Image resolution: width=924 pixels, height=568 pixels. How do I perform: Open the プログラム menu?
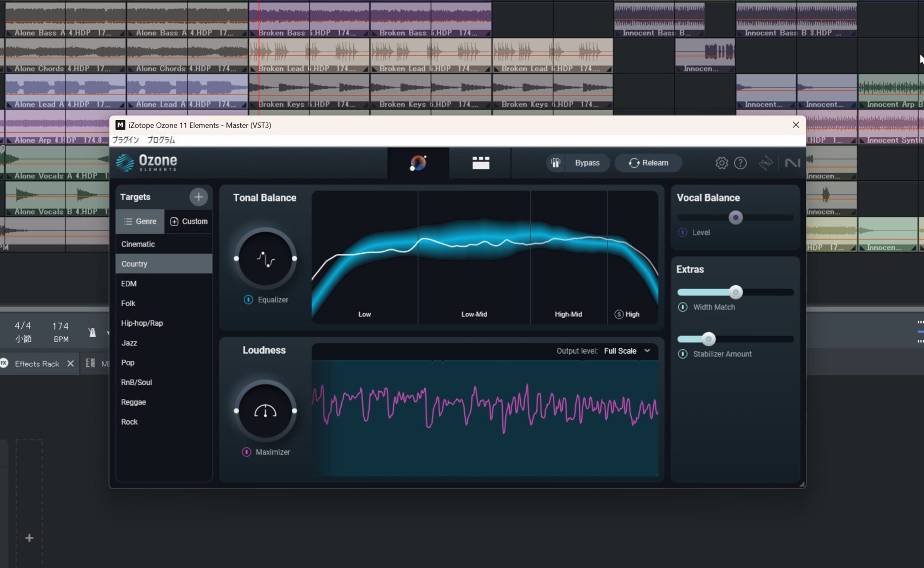point(160,140)
